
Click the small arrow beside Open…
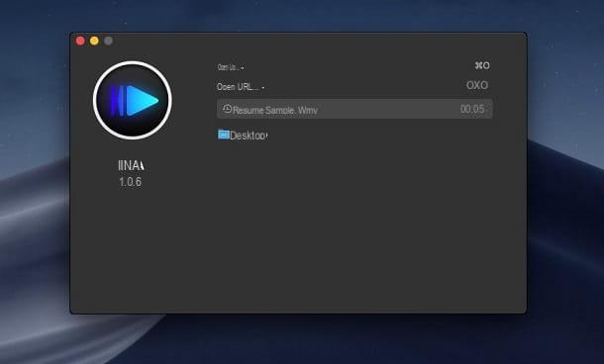coord(243,68)
